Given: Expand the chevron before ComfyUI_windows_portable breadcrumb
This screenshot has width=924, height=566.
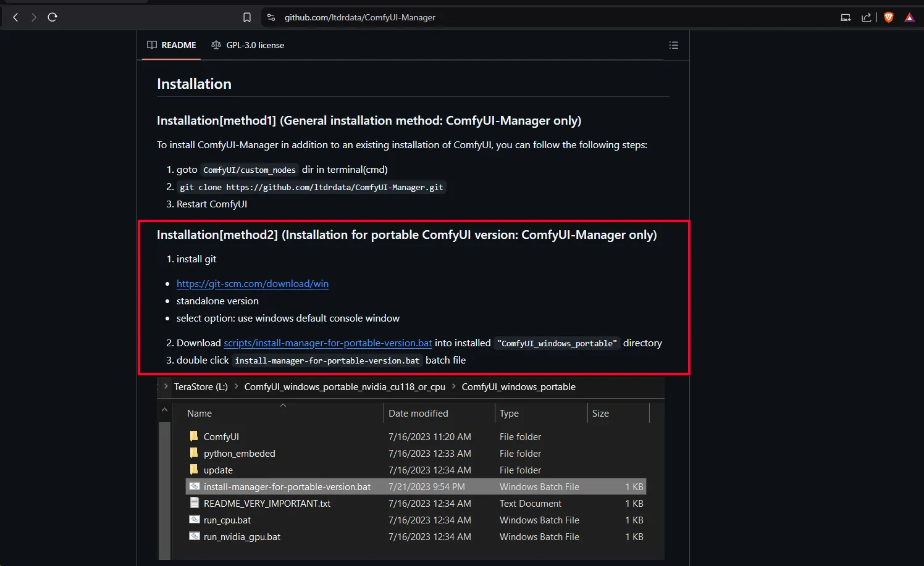Looking at the screenshot, I should pyautogui.click(x=454, y=386).
